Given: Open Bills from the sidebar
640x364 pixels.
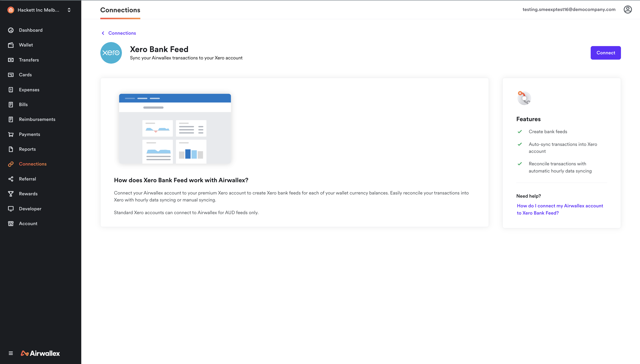Looking at the screenshot, I should pyautogui.click(x=23, y=104).
